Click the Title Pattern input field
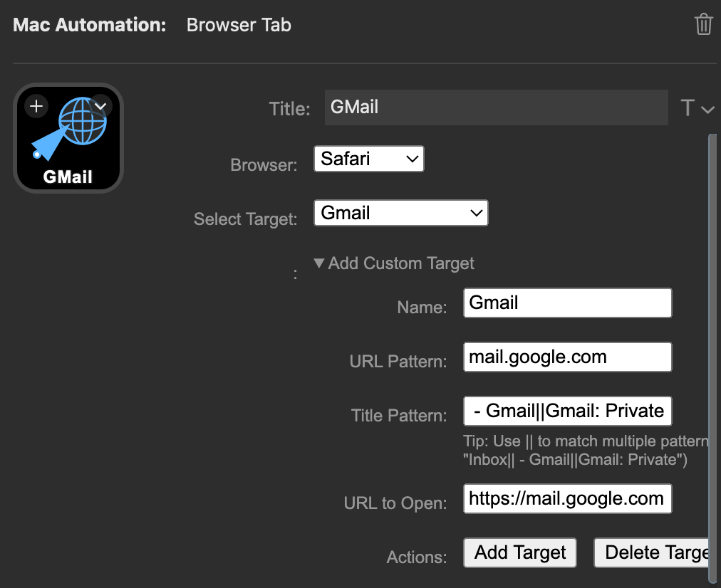This screenshot has width=721, height=588. 567,411
